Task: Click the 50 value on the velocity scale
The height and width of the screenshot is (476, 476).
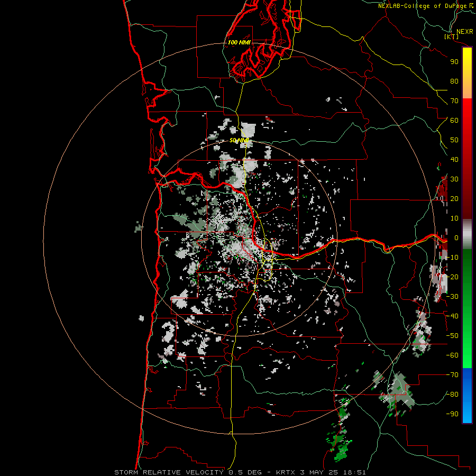Action: pyautogui.click(x=454, y=140)
